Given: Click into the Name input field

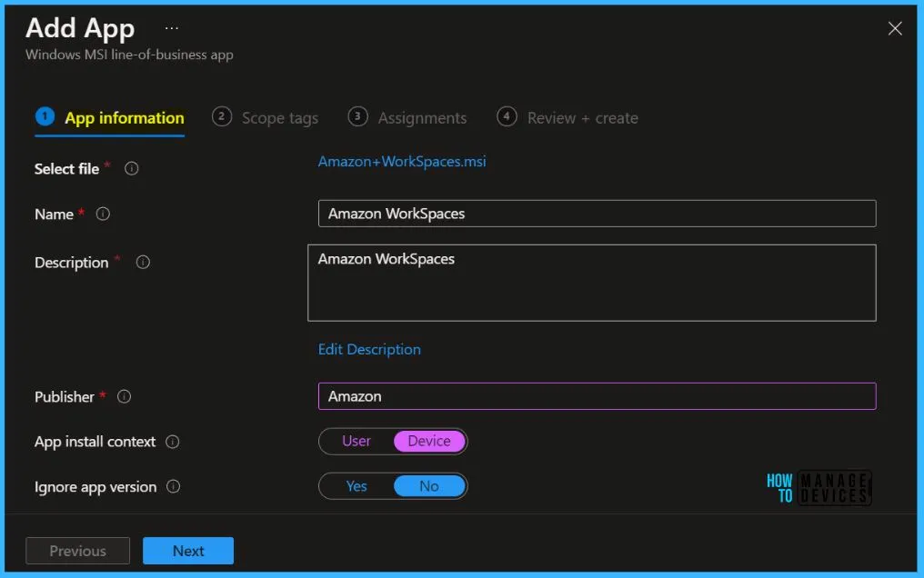Looking at the screenshot, I should (597, 214).
